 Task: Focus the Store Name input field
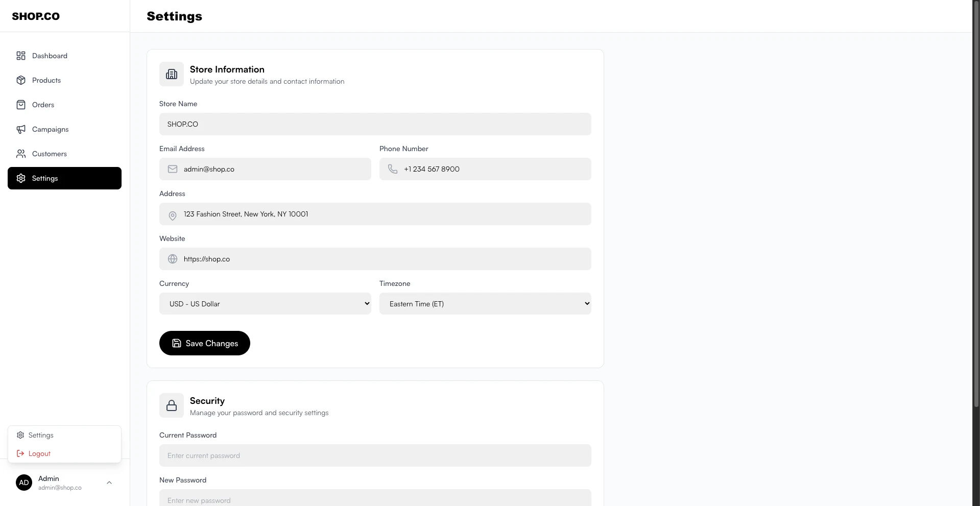[x=375, y=124]
